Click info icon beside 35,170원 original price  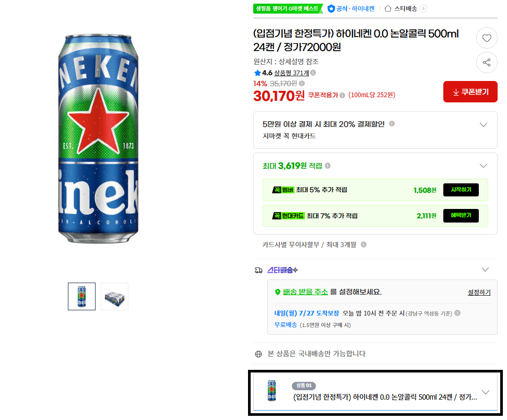302,84
